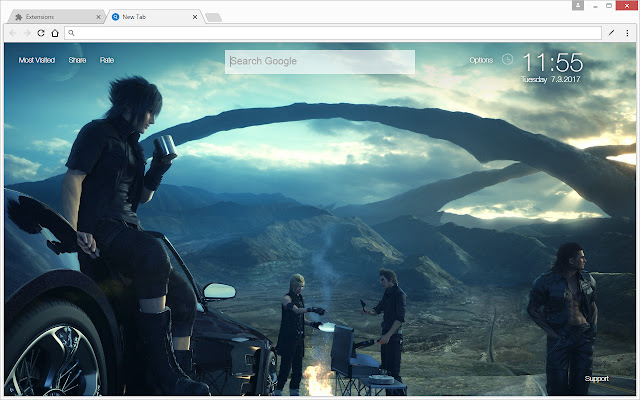Reload the current page

(x=41, y=33)
